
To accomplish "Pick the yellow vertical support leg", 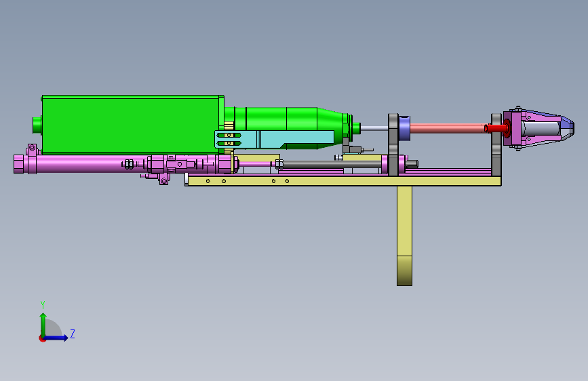I will point(404,235).
